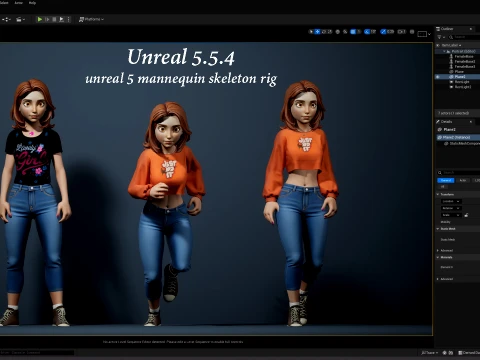Click the Stop simulation button
Image resolution: width=480 pixels, height=360 pixels.
pyautogui.click(x=54, y=19)
